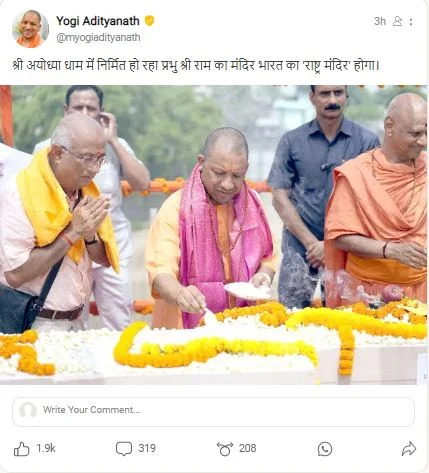429x473 pixels.
Task: Click the @myogiadityanath handle
Action: (x=98, y=38)
